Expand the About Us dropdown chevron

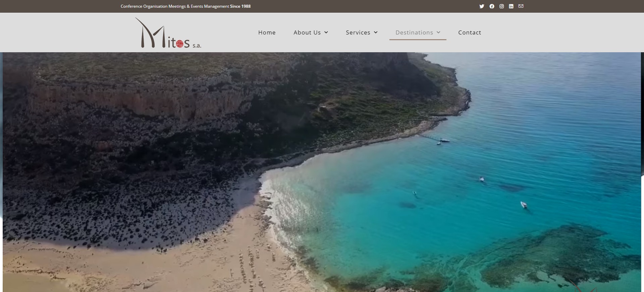tap(326, 32)
